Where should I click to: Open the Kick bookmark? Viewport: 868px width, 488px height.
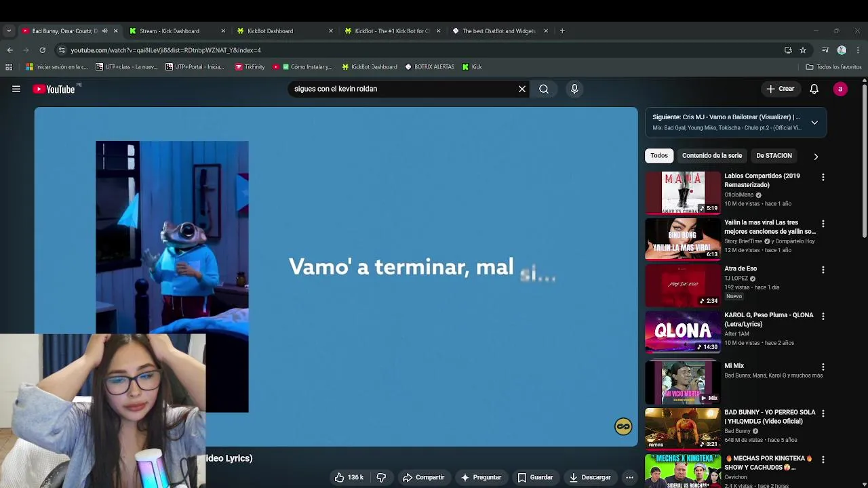(472, 66)
